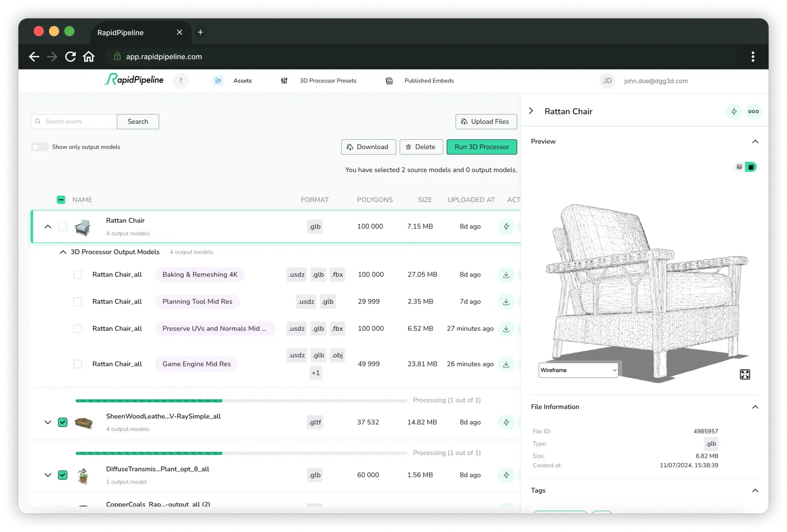Click the lightning bolt process icon on Rattan Chair

pos(506,226)
